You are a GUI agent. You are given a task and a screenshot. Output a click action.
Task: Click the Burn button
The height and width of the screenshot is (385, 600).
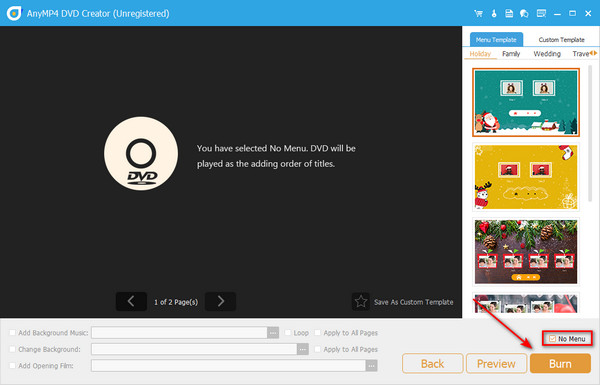560,363
